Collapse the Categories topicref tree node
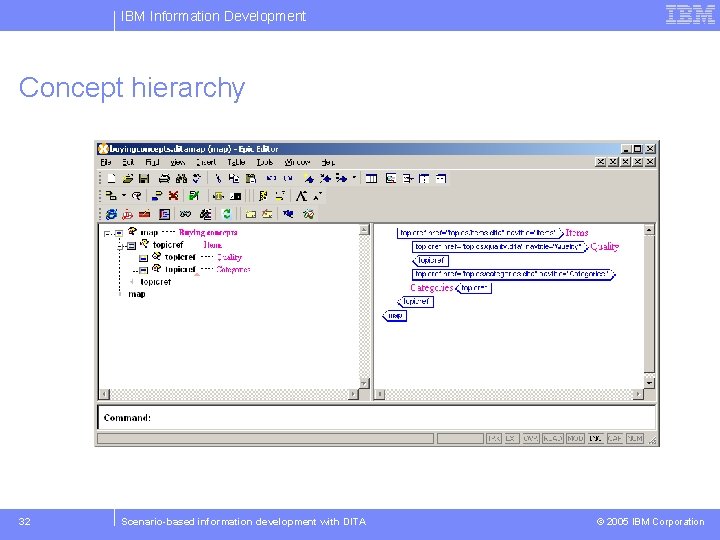This screenshot has height=540, width=720. [x=143, y=270]
